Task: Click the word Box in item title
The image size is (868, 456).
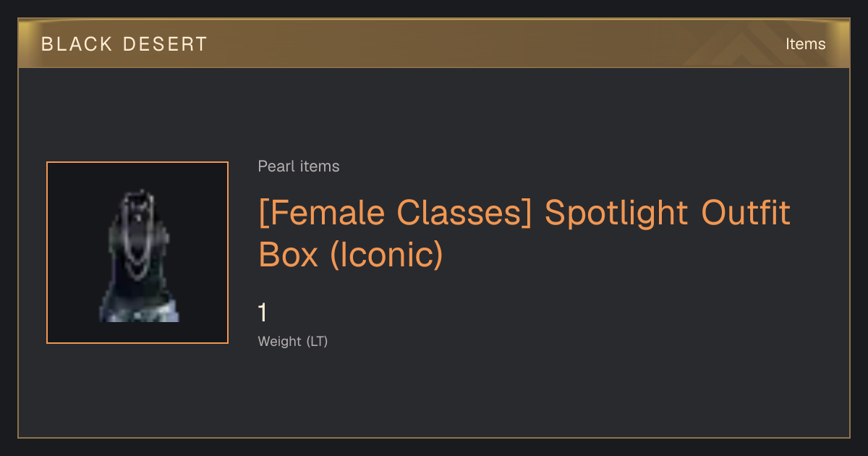Action: tap(289, 254)
